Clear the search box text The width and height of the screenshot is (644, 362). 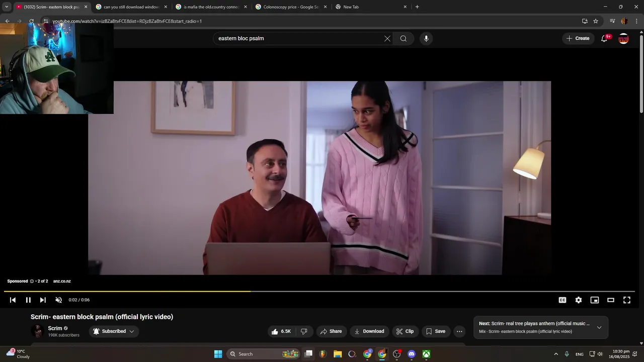[387, 38]
